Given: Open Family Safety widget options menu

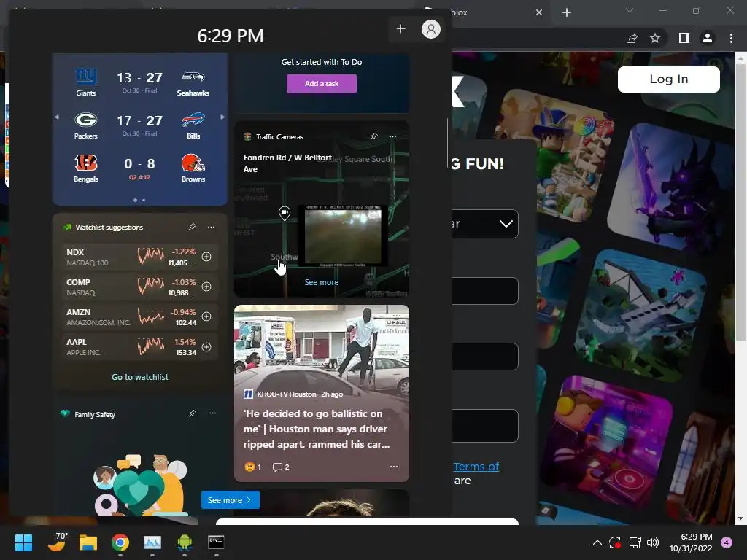Looking at the screenshot, I should (212, 413).
